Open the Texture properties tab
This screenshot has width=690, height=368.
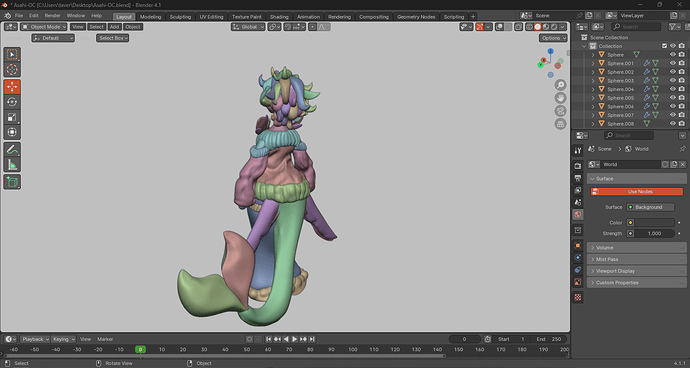click(578, 297)
